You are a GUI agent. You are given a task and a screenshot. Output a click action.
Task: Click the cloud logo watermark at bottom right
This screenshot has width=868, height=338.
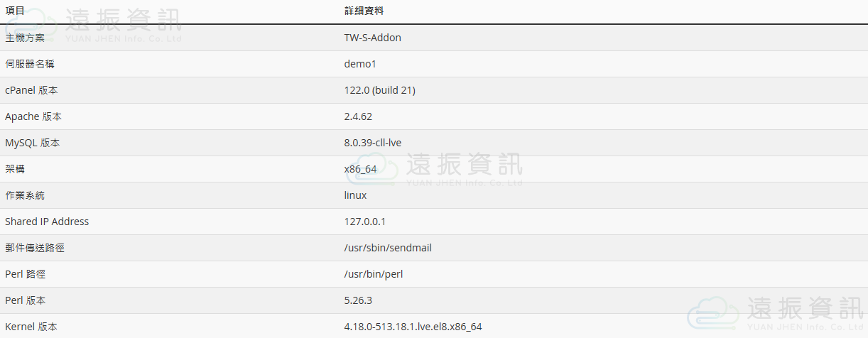coord(713,313)
